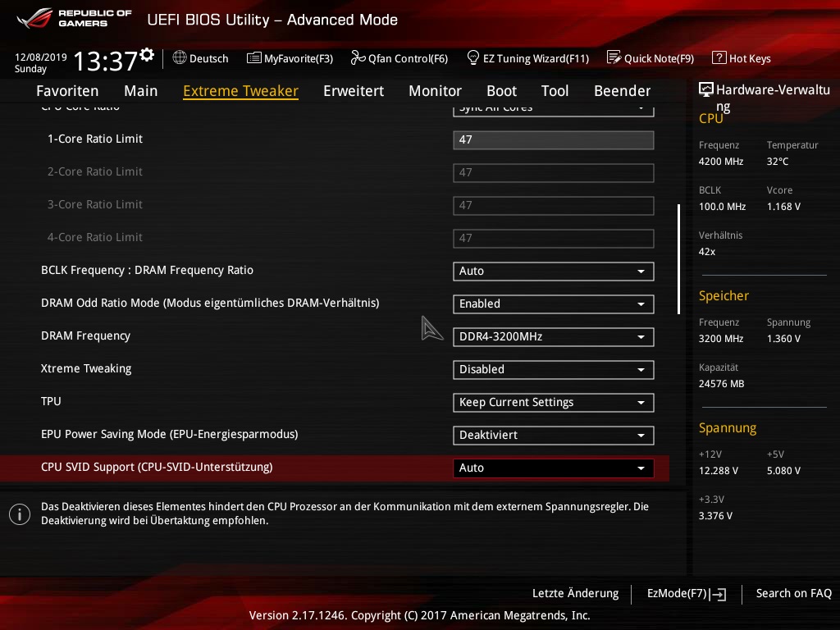Click the 3-Core Ratio Limit field
This screenshot has height=630, width=840.
pyautogui.click(x=554, y=205)
